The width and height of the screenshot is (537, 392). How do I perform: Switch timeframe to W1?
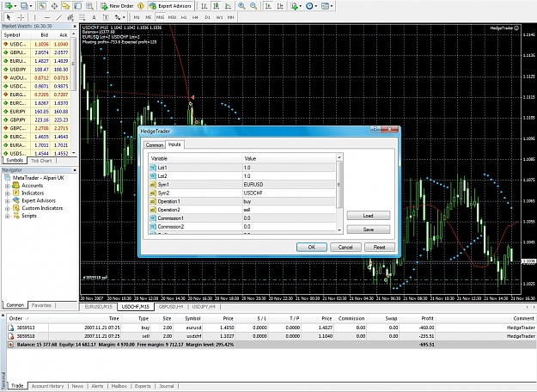(x=220, y=17)
